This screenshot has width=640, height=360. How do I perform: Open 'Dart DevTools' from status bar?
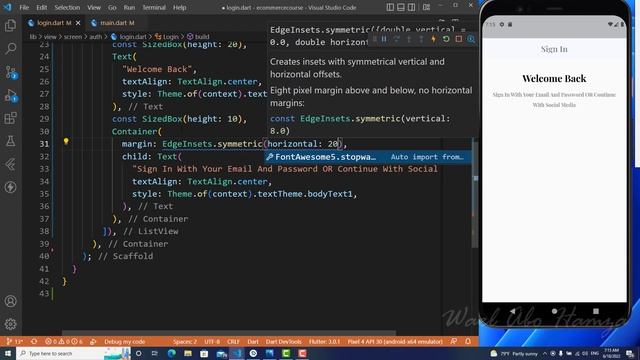[283, 341]
